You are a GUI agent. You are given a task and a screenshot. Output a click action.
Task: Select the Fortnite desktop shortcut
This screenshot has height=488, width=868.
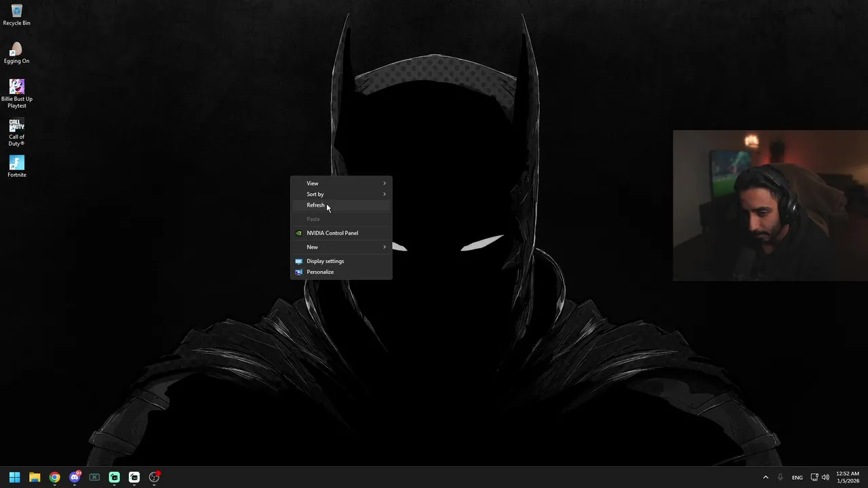[x=16, y=167]
